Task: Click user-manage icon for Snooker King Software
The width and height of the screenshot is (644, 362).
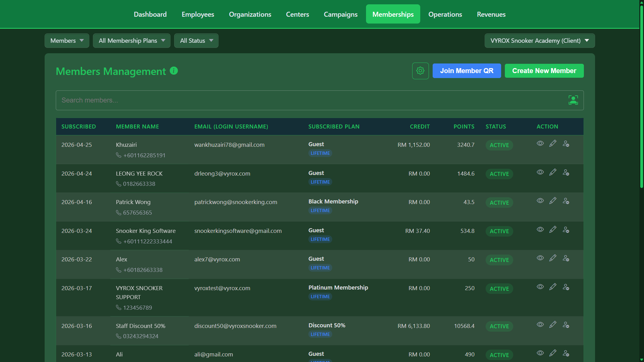Action: click(566, 230)
